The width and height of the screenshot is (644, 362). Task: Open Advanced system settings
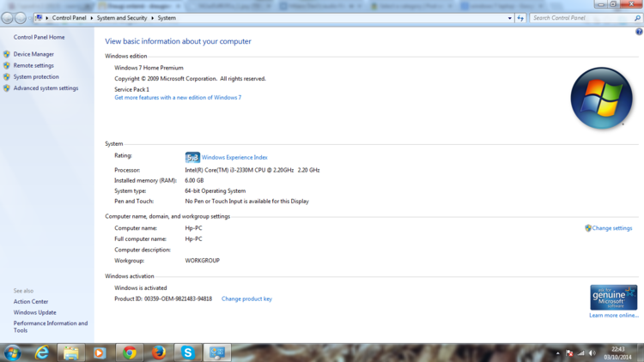46,88
